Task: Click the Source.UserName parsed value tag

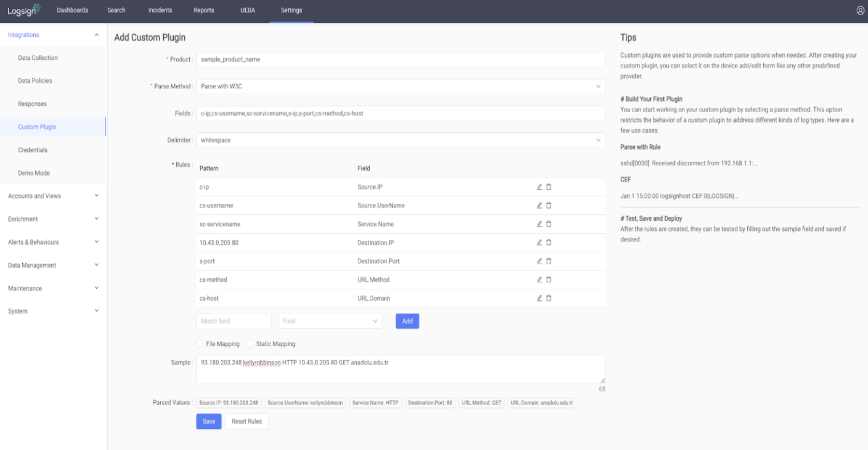Action: click(x=305, y=403)
